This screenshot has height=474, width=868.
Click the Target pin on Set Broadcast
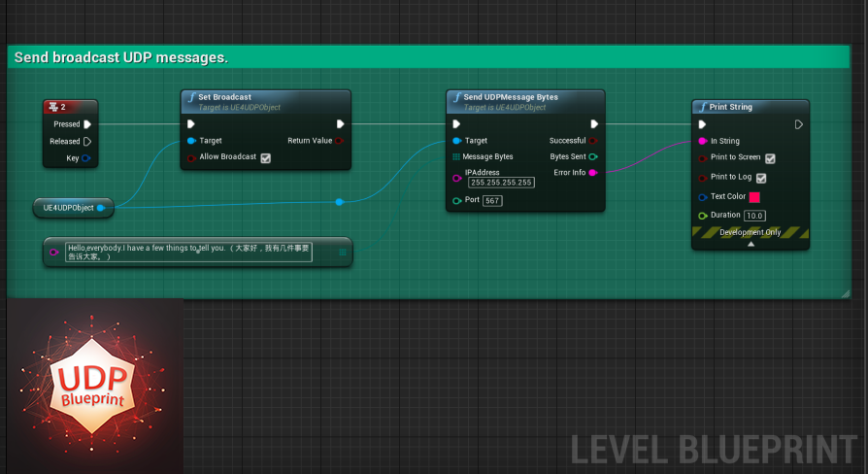click(191, 141)
